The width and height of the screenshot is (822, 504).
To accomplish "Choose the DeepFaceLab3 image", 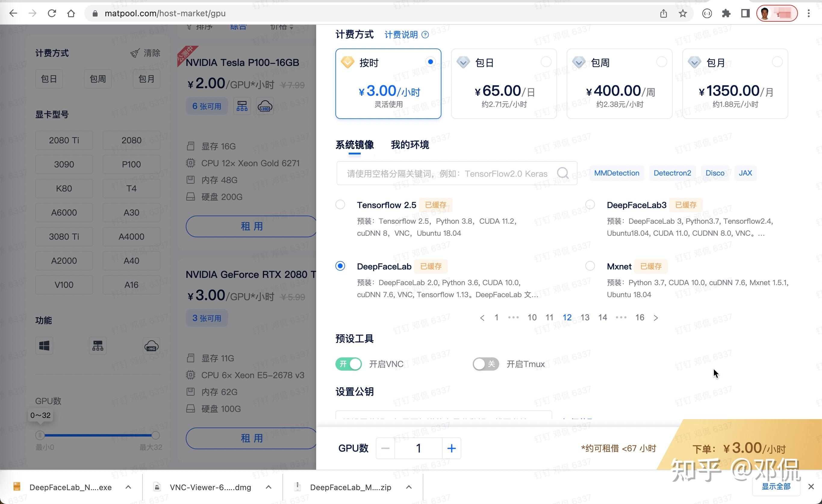I will tap(590, 204).
